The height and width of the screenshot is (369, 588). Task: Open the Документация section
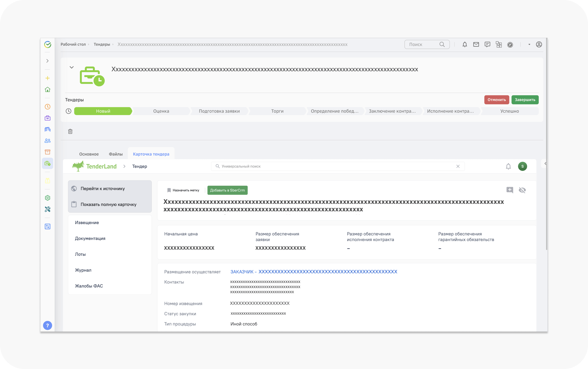point(90,238)
